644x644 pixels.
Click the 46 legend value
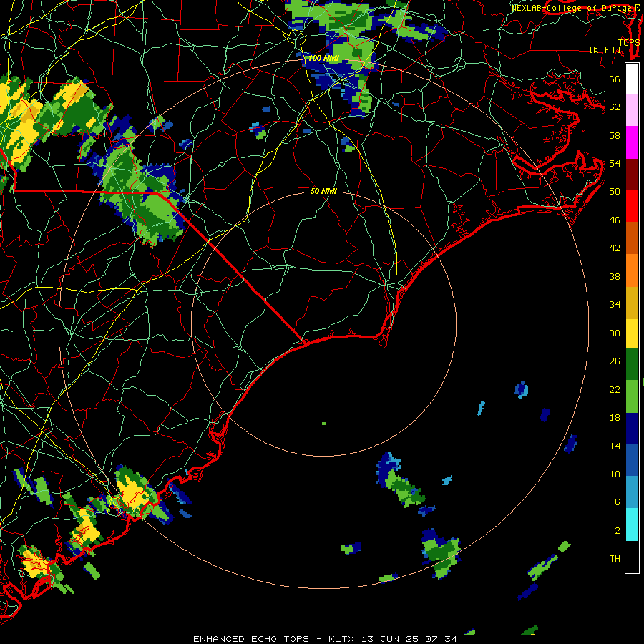click(615, 220)
